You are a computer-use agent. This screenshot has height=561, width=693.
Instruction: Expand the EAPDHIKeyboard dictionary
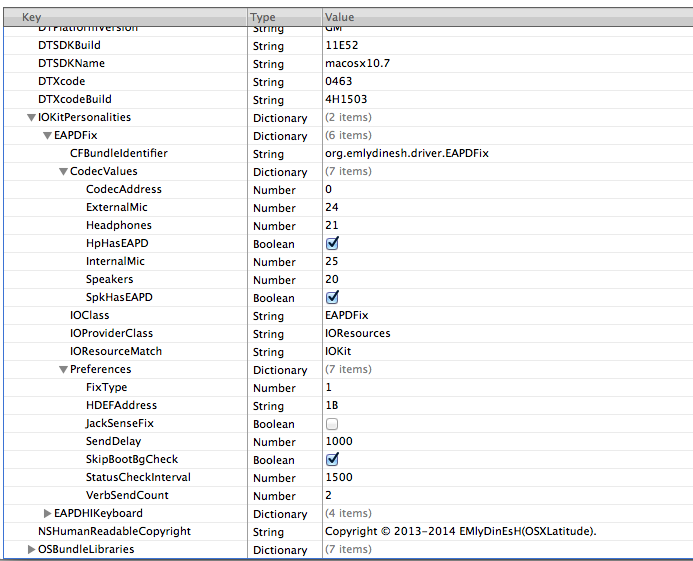pos(47,513)
